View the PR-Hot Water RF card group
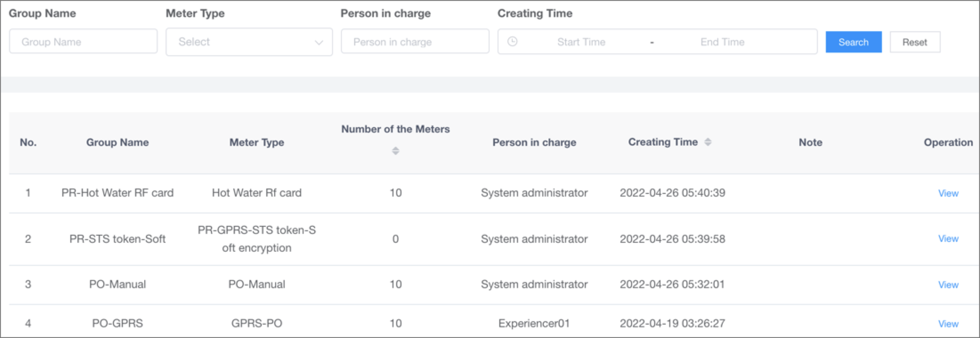The width and height of the screenshot is (980, 338). click(948, 193)
